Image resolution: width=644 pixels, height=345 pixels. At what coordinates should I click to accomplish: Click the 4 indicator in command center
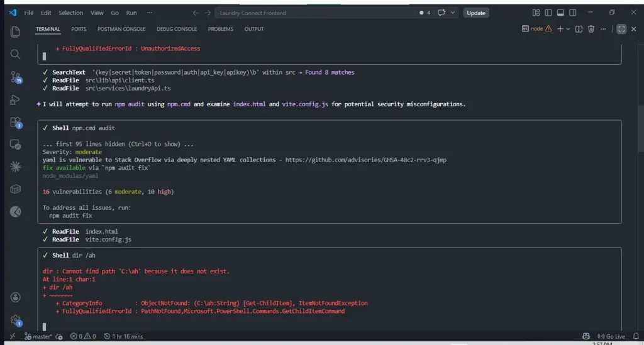[425, 13]
